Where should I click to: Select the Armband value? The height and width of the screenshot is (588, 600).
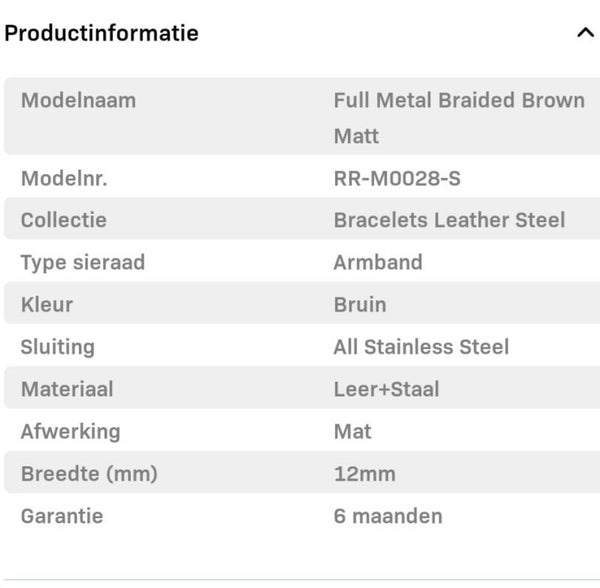pos(378,262)
